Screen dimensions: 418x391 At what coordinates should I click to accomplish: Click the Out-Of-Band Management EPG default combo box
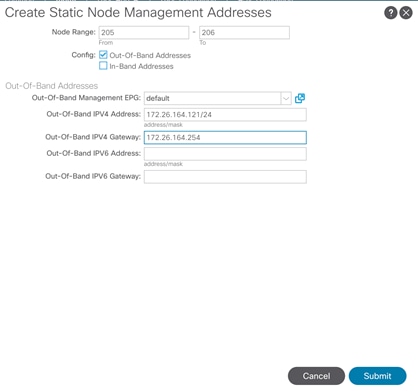coord(218,98)
